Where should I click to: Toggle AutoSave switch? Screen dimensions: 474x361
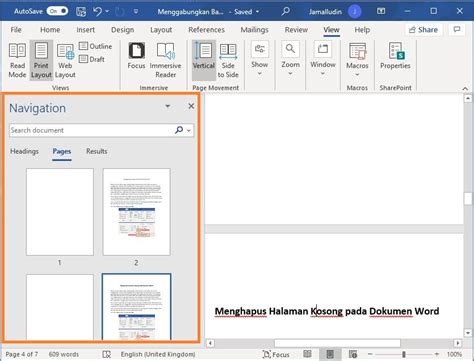[57, 11]
